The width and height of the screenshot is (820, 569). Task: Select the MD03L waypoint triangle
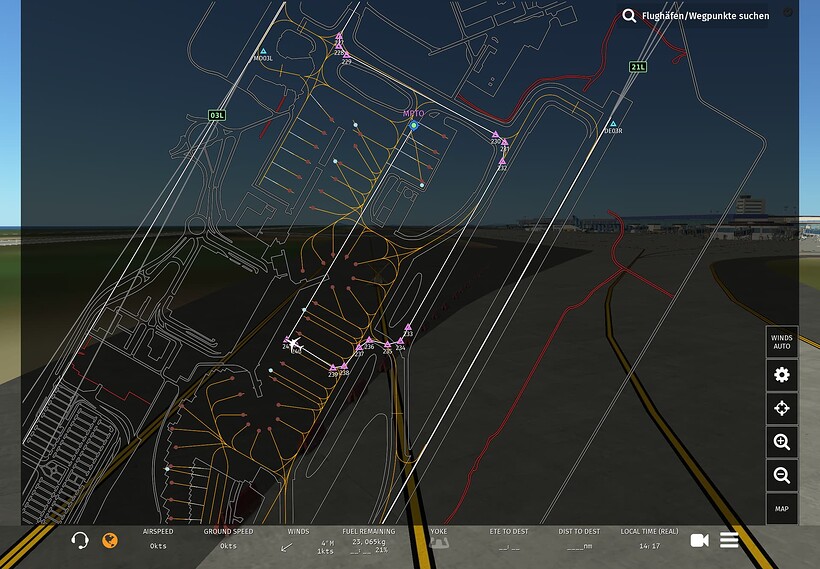pos(263,51)
